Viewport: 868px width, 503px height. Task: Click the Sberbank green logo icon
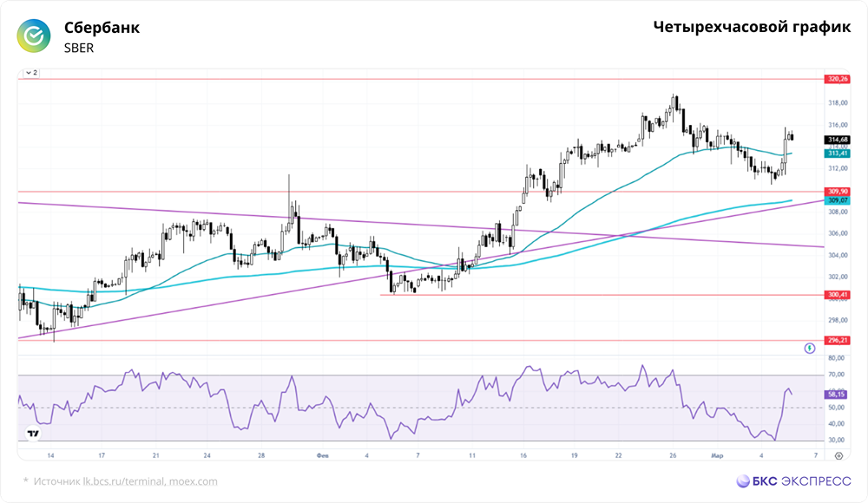(34, 36)
